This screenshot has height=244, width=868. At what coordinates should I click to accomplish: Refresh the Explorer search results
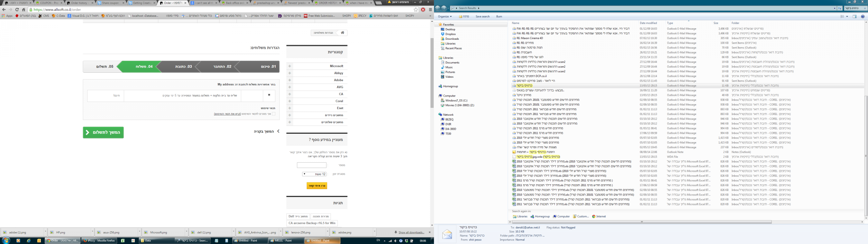click(x=840, y=8)
